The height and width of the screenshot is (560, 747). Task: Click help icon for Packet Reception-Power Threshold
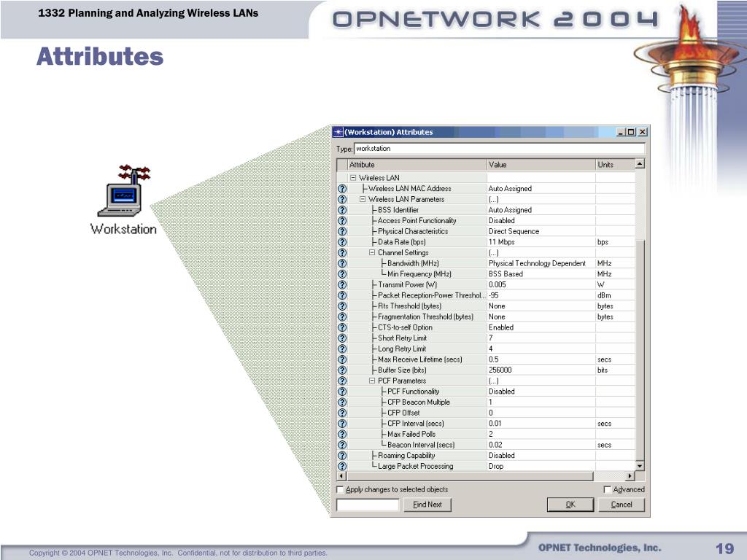point(342,295)
